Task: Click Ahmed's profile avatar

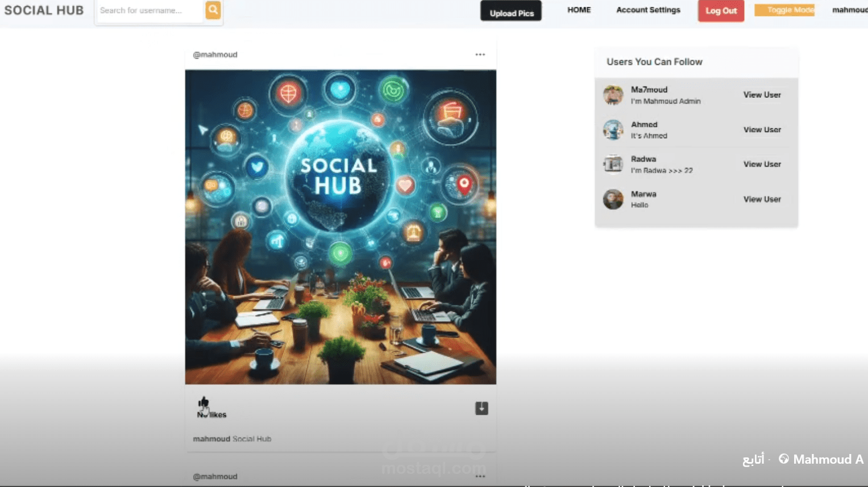Action: [x=613, y=130]
